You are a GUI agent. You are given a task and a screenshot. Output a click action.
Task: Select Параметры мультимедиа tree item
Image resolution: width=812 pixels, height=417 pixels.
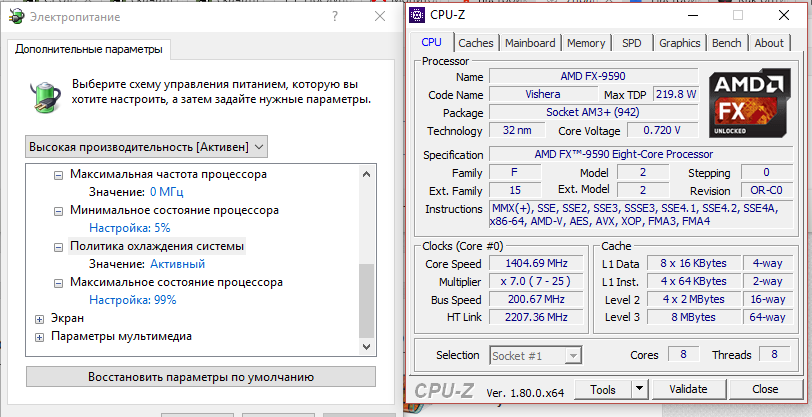(121, 336)
